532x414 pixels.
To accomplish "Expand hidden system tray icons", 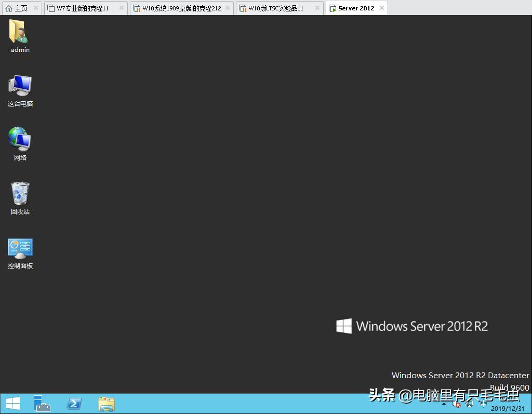I will (444, 404).
